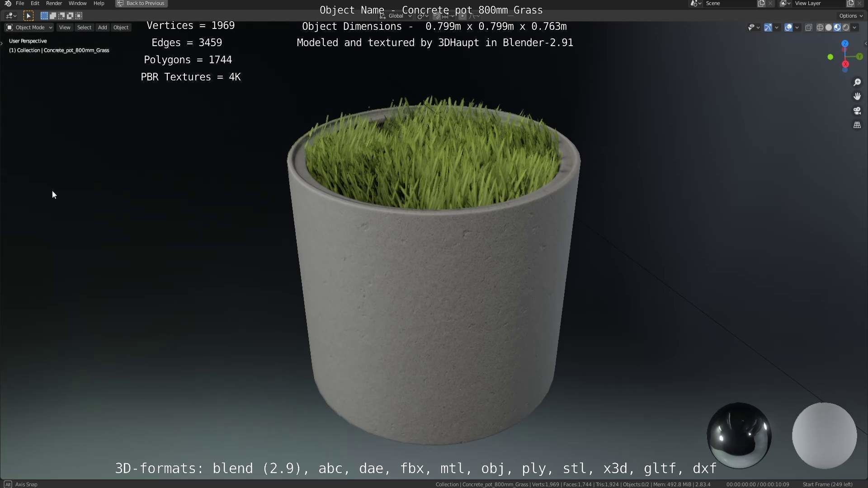
Task: Set selection mode to subtract selection
Action: pyautogui.click(x=61, y=16)
